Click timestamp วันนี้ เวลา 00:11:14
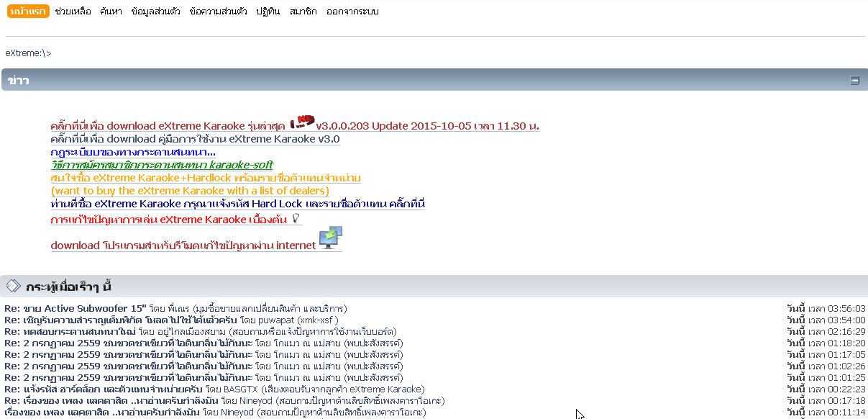Viewport: 868px width, 419px height. [x=826, y=413]
